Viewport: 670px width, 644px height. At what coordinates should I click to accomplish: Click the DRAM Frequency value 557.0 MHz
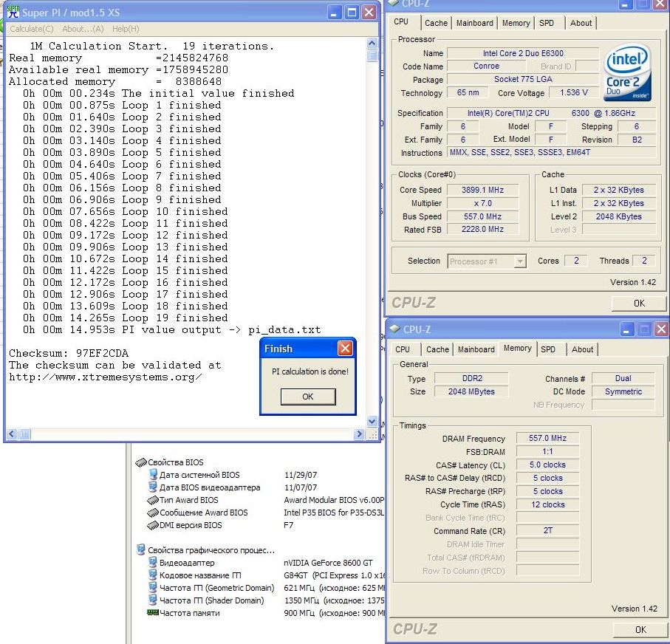547,438
